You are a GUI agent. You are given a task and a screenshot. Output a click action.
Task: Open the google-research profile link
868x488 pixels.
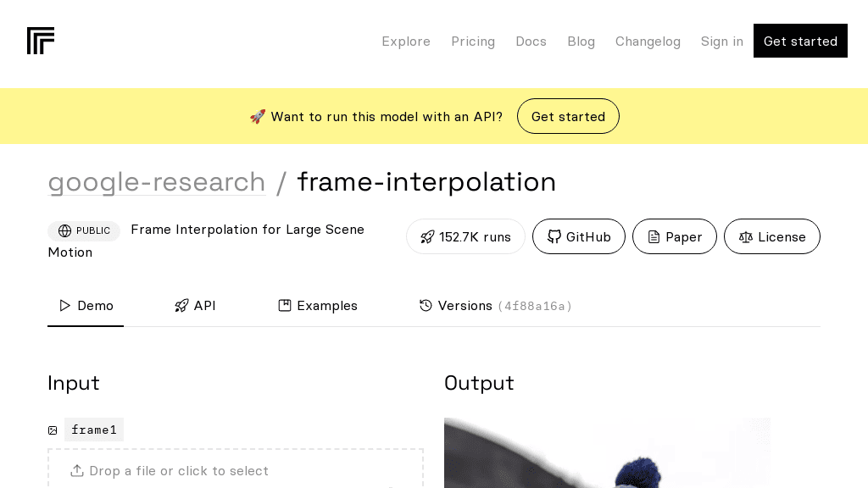coord(157,182)
